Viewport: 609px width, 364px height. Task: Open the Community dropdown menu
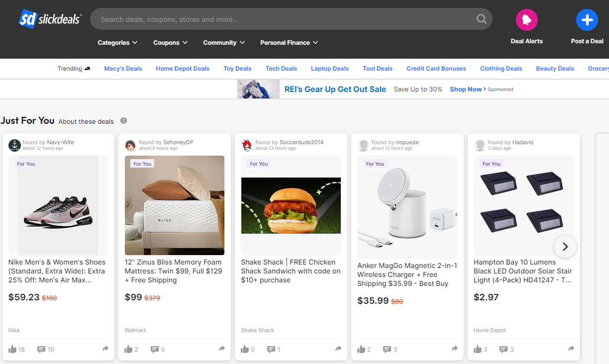[224, 43]
